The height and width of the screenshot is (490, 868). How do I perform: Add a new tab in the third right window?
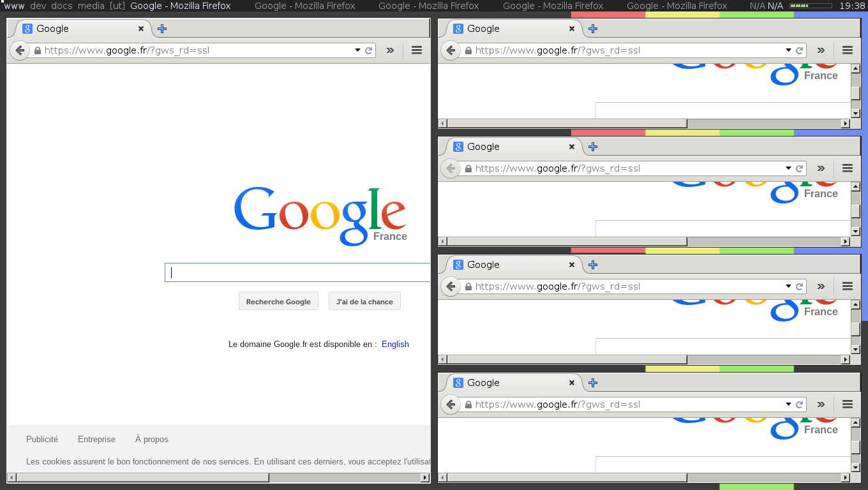tap(593, 265)
